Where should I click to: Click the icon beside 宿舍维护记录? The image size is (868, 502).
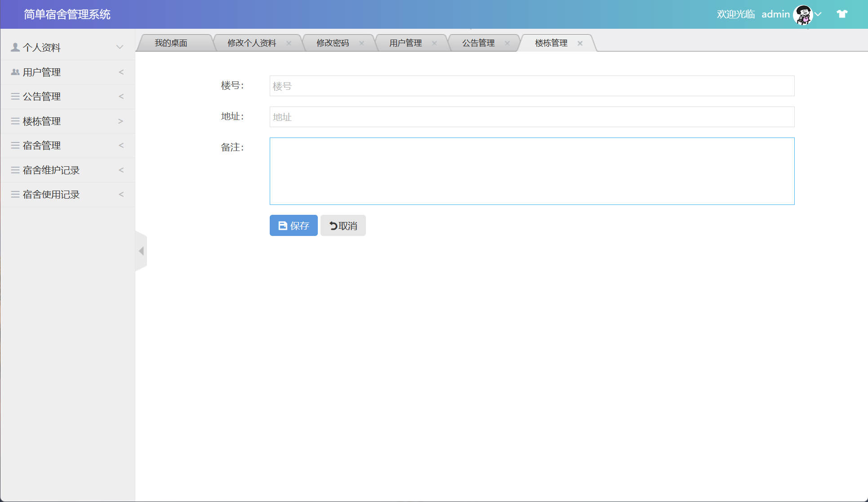pyautogui.click(x=14, y=170)
